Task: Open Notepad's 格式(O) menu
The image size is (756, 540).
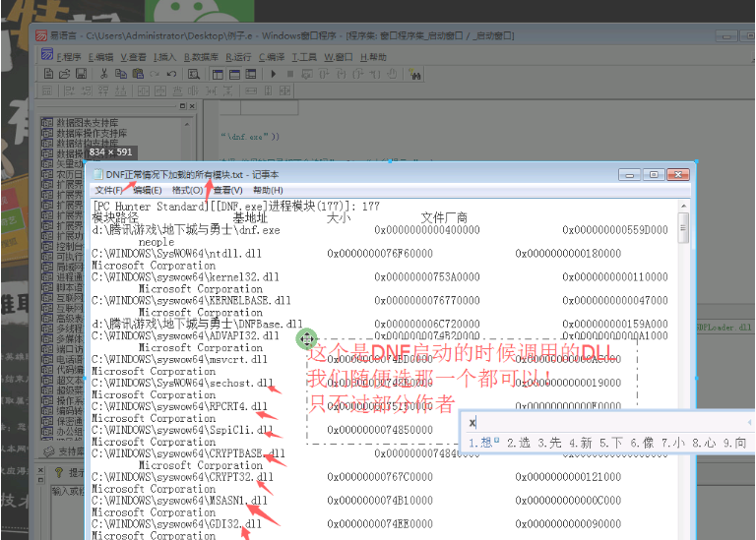Action: 188,190
